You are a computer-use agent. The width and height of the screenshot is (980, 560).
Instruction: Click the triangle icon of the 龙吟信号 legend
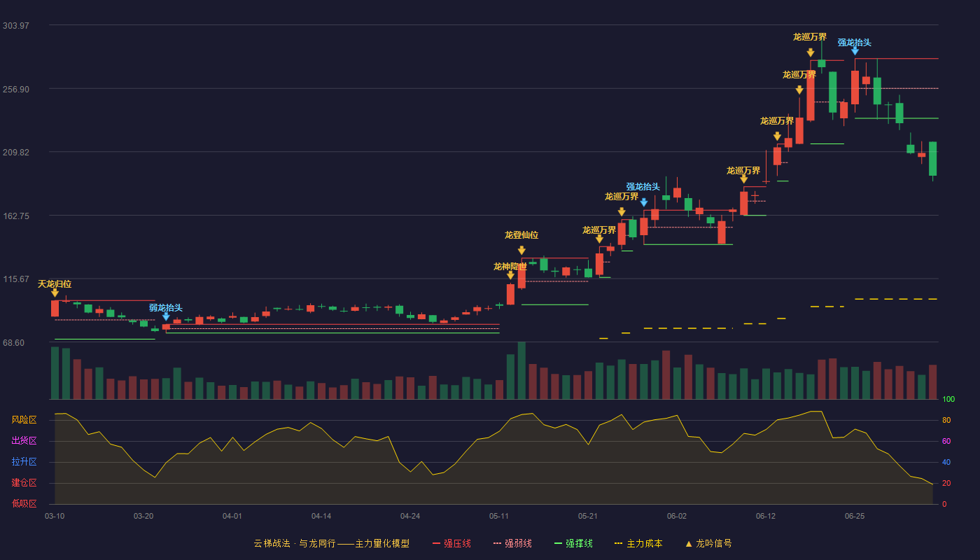(689, 543)
